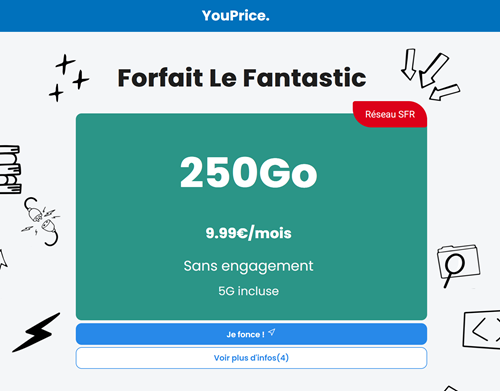Click the YouPrice logo in the header
Screen dimensions: 500x391
(x=236, y=16)
